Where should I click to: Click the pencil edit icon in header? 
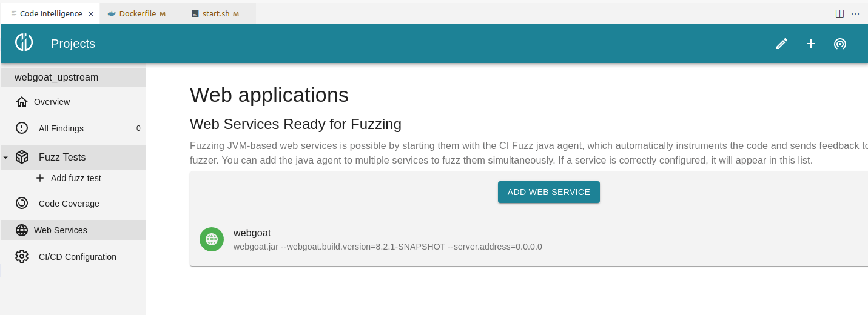pos(782,44)
